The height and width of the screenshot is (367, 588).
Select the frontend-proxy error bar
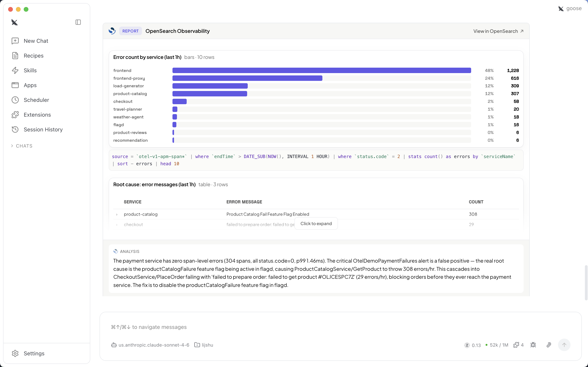pyautogui.click(x=247, y=78)
